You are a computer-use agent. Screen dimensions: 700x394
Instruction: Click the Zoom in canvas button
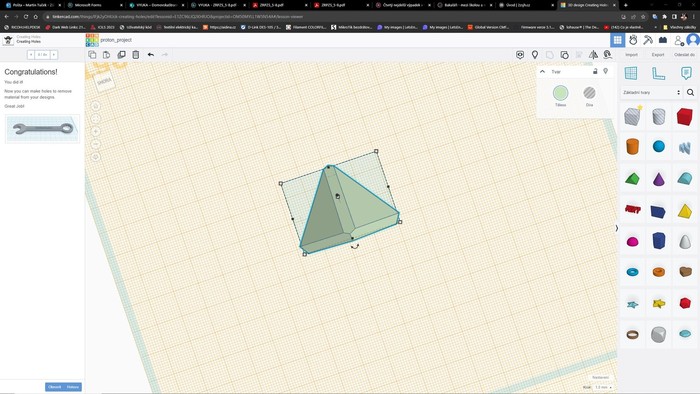(96, 132)
